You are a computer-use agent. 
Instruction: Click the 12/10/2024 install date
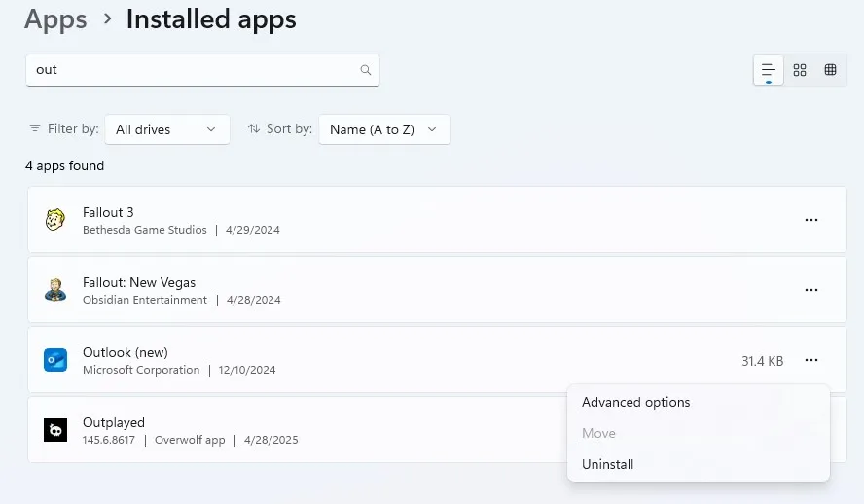coord(247,370)
